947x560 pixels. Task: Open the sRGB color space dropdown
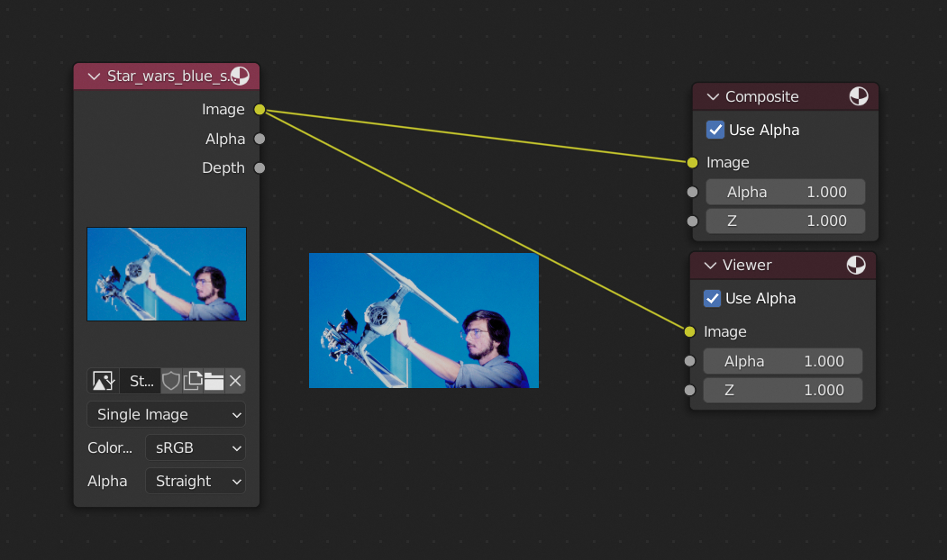pos(196,447)
